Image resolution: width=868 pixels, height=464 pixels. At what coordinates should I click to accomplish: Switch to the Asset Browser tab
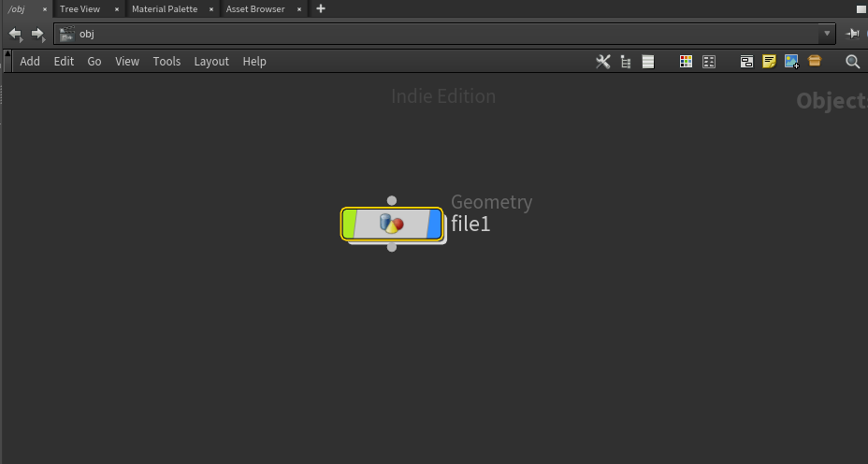pyautogui.click(x=255, y=8)
